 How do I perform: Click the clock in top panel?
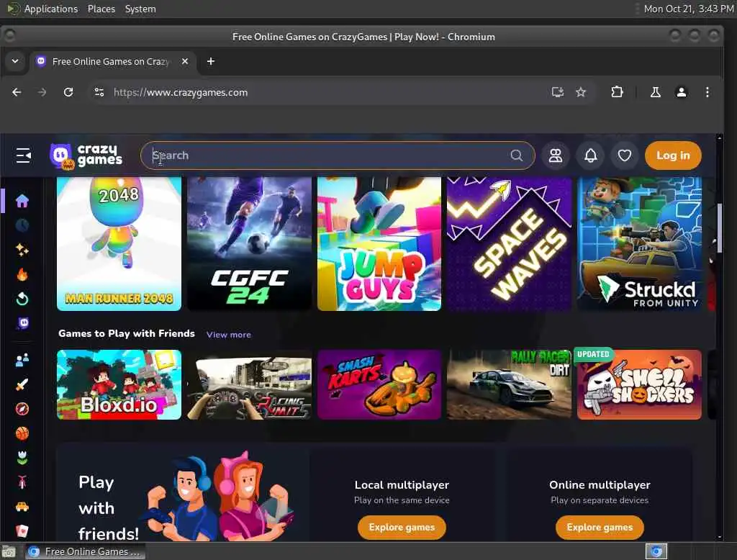point(688,9)
